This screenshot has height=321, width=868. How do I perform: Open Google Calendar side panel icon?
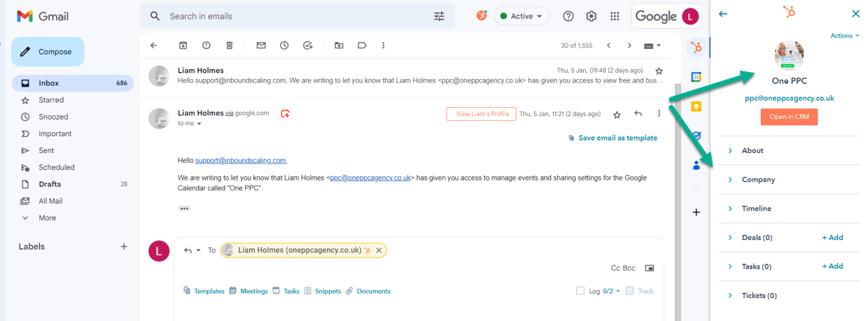(696, 77)
